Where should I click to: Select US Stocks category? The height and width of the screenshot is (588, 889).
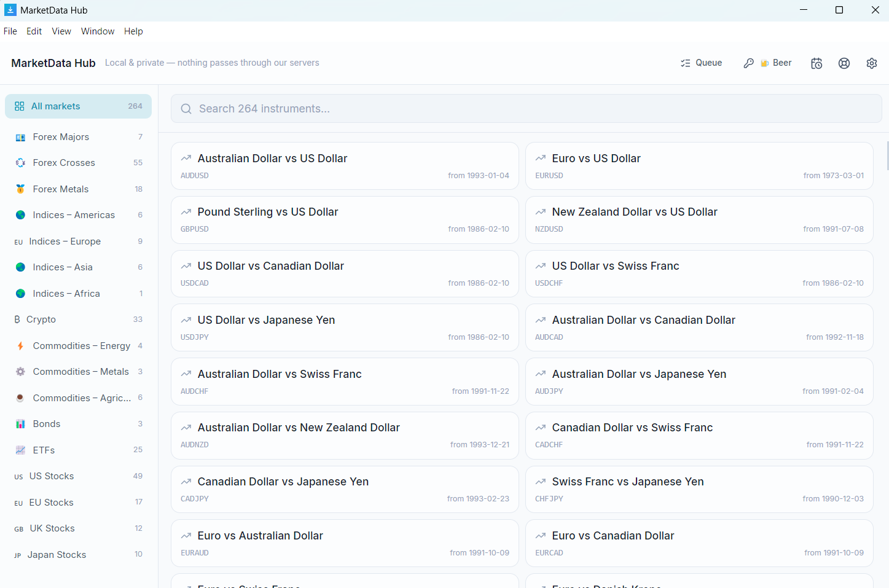(x=78, y=476)
